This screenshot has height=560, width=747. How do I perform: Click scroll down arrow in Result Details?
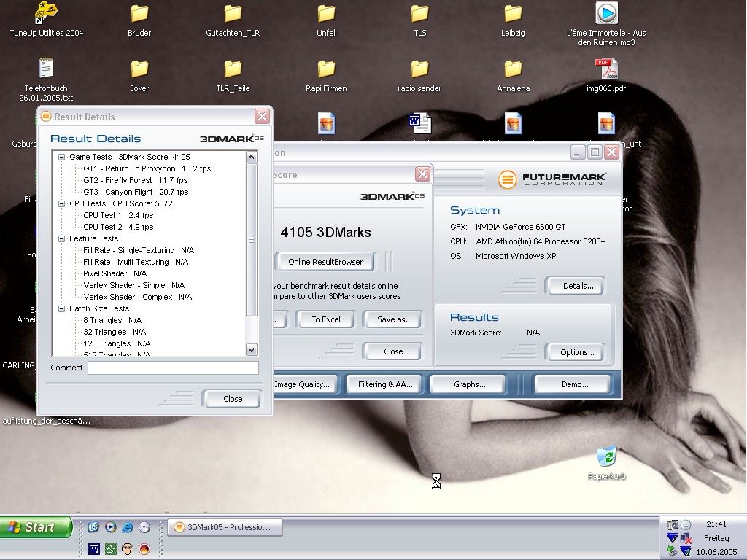(252, 349)
